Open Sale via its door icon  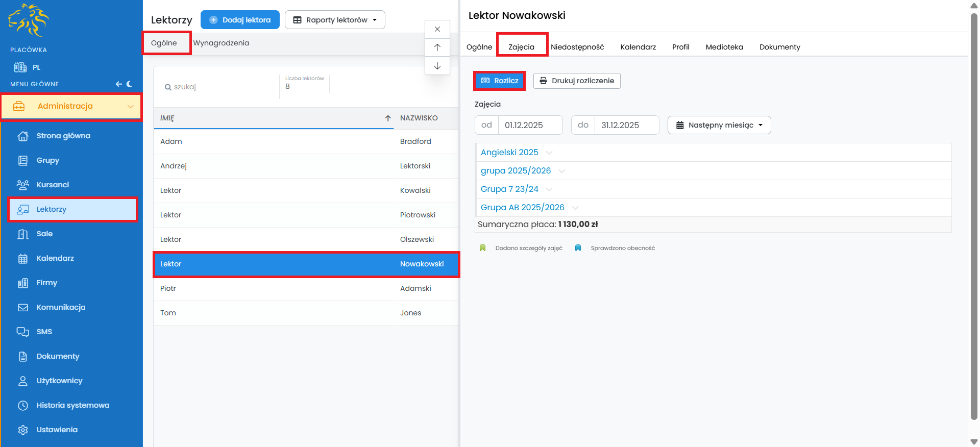pos(23,234)
